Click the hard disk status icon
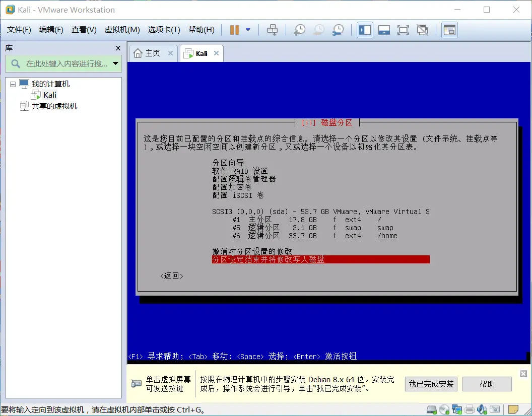This screenshot has height=416, width=532. tap(432, 409)
